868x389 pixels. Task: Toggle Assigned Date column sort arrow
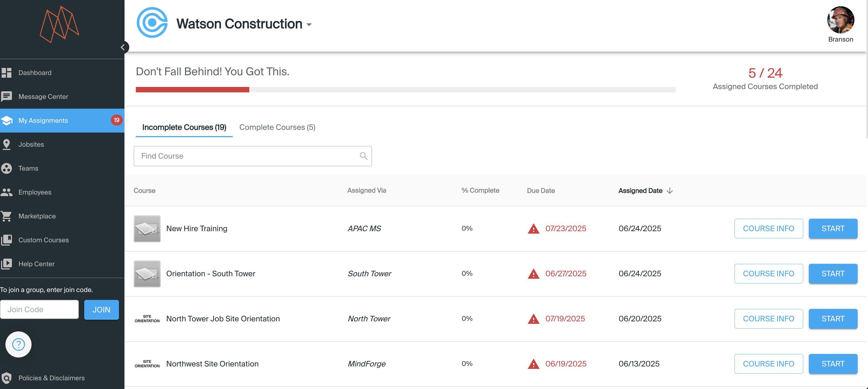pyautogui.click(x=669, y=190)
